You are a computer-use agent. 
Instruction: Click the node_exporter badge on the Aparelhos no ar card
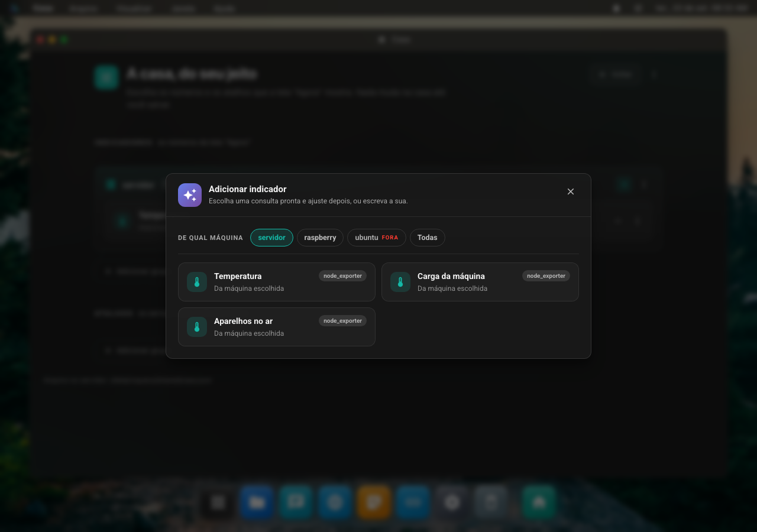(x=342, y=321)
